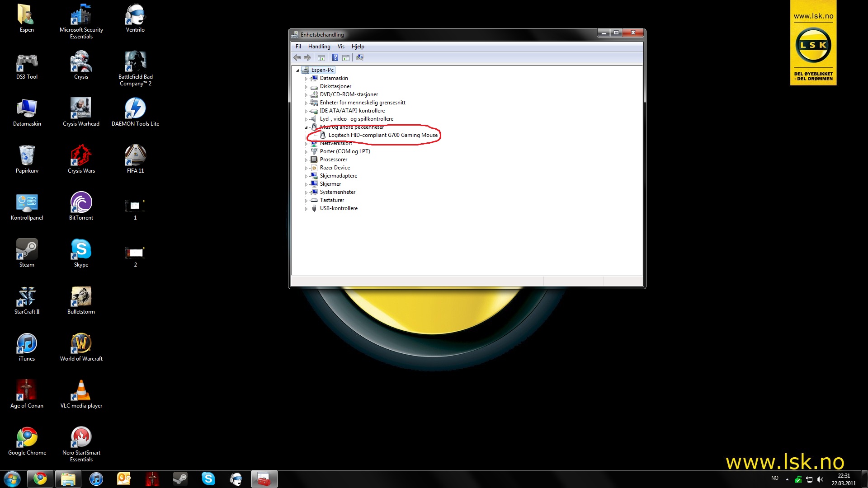
Task: Select the BitTorrent desktop icon
Action: click(81, 206)
